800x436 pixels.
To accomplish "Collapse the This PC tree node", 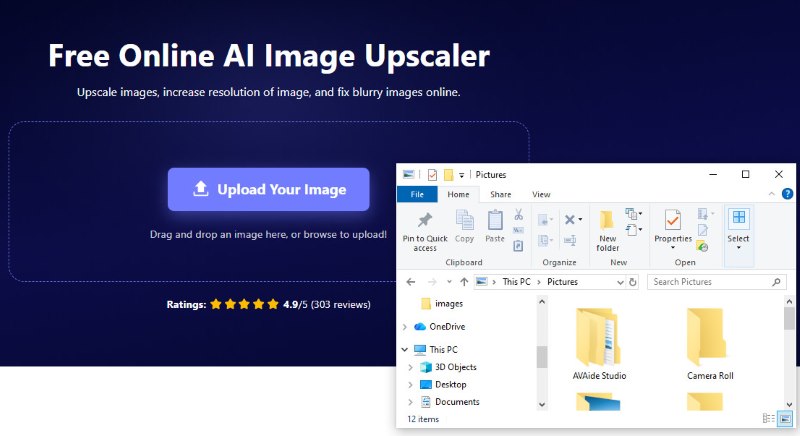I will [x=405, y=350].
